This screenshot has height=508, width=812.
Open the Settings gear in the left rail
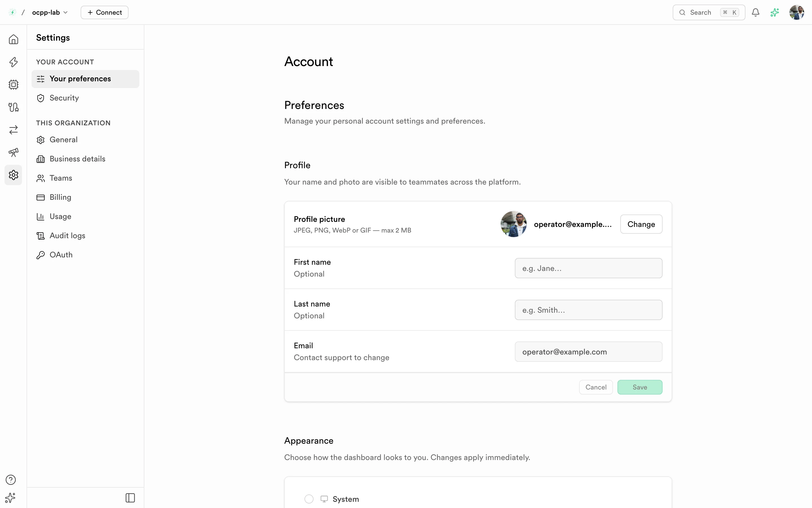pos(14,175)
